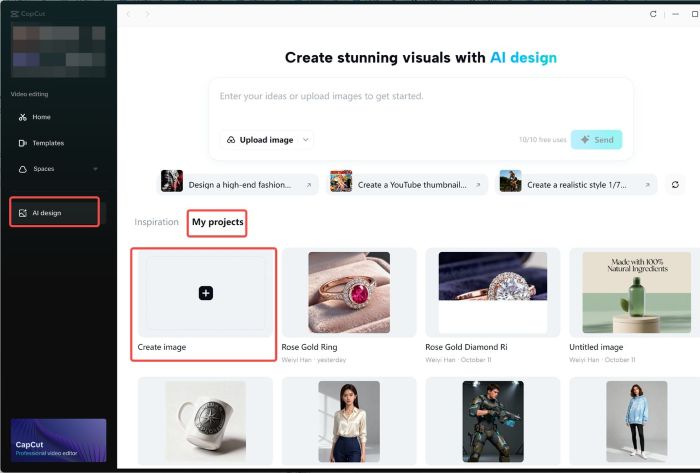
Task: Choose the high-end fashion prompt suggestion
Action: [x=238, y=185]
